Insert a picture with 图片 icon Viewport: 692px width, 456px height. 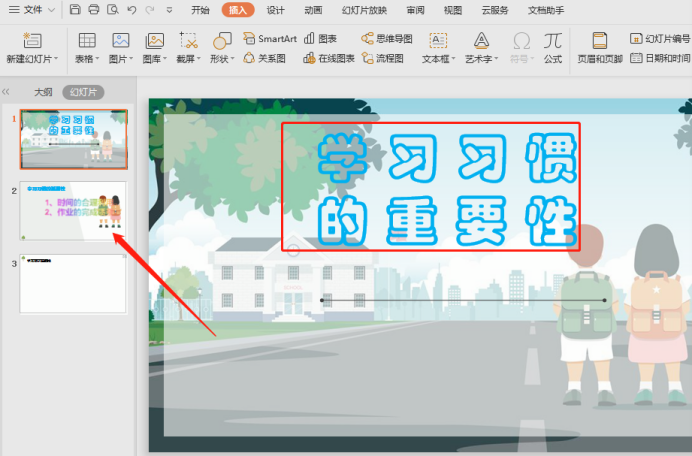point(120,41)
